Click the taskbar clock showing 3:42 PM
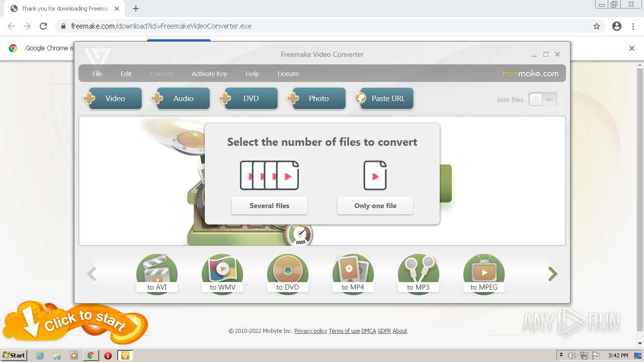The image size is (644, 362). pyautogui.click(x=618, y=355)
